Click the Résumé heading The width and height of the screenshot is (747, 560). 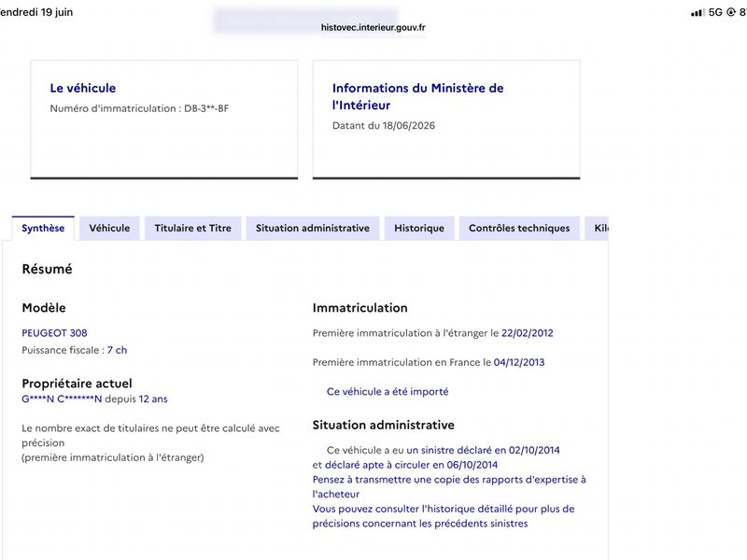(48, 269)
